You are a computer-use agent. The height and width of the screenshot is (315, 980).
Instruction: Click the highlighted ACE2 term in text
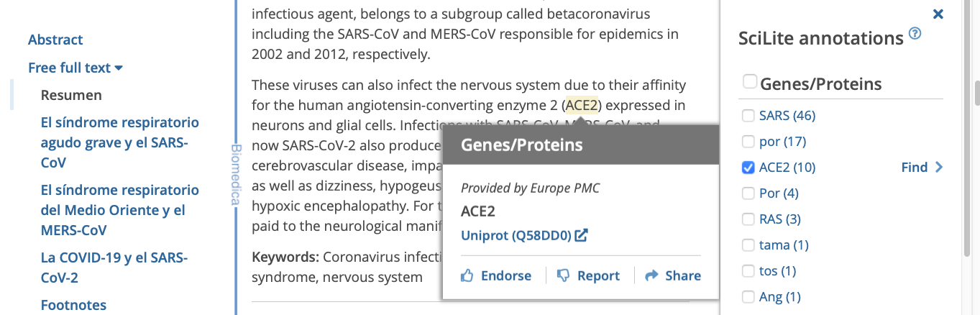[582, 106]
